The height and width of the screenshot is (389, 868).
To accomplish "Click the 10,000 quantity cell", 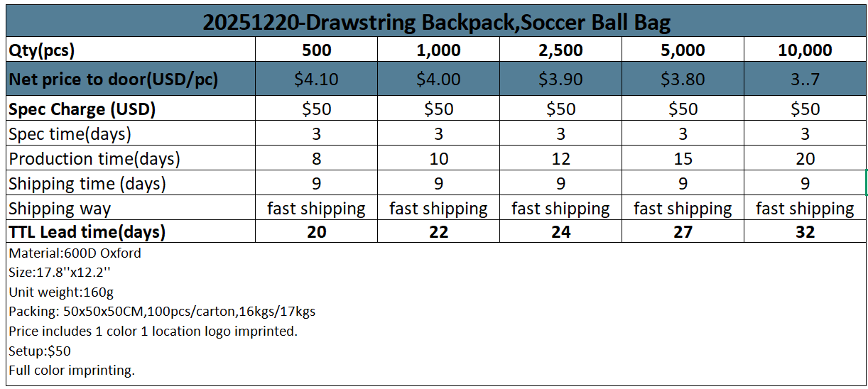I will click(x=805, y=50).
